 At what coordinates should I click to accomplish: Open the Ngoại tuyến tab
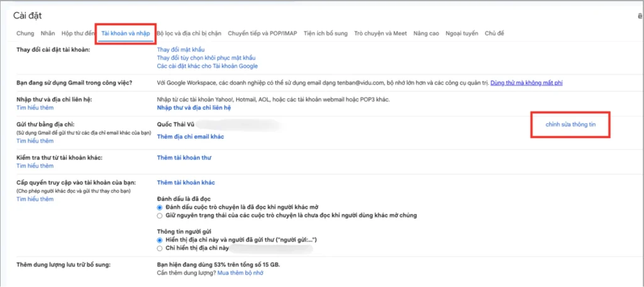coord(462,34)
